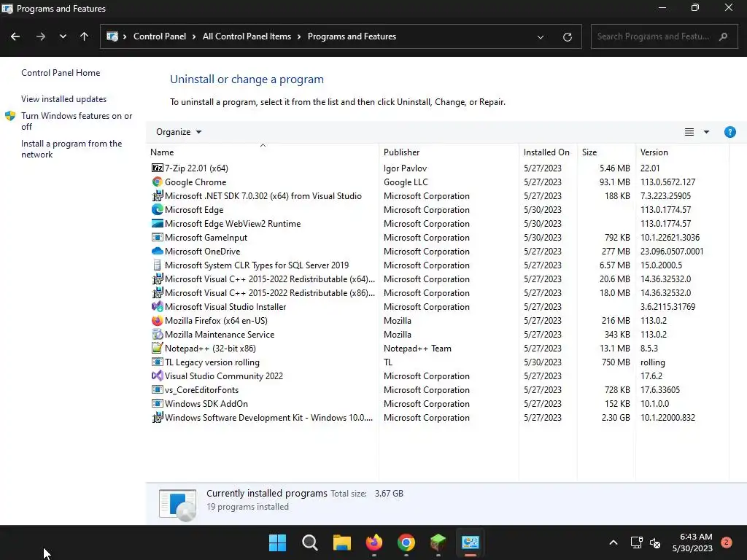Expand the address bar history dropdown

tap(541, 37)
